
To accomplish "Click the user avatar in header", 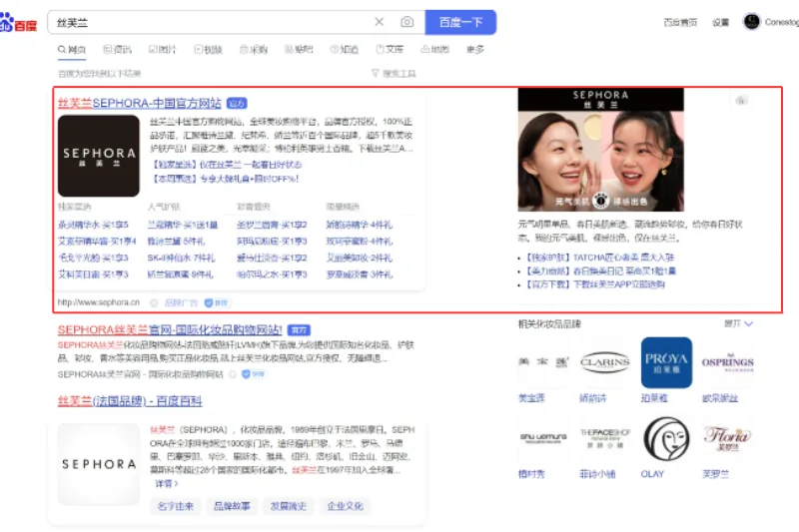I will click(752, 22).
